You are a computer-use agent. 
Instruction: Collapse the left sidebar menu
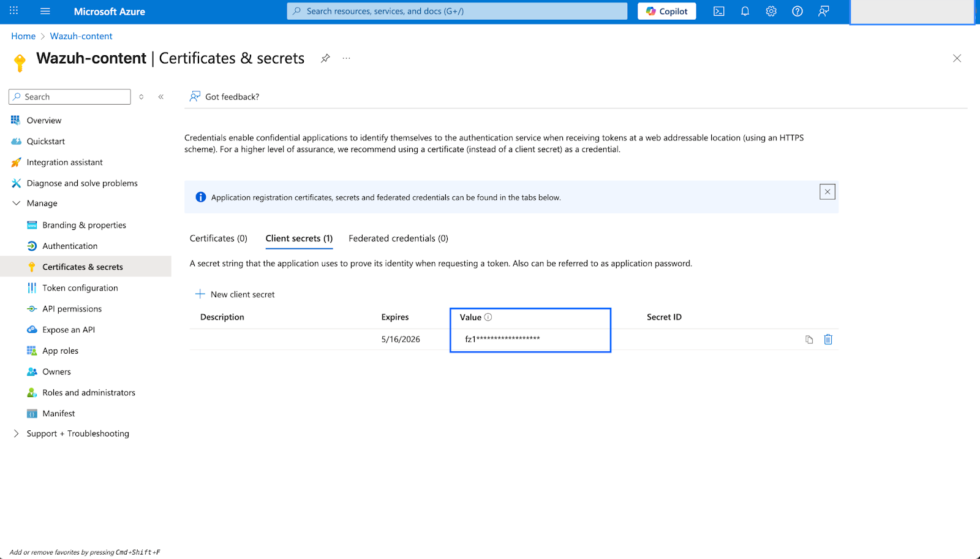pos(161,97)
